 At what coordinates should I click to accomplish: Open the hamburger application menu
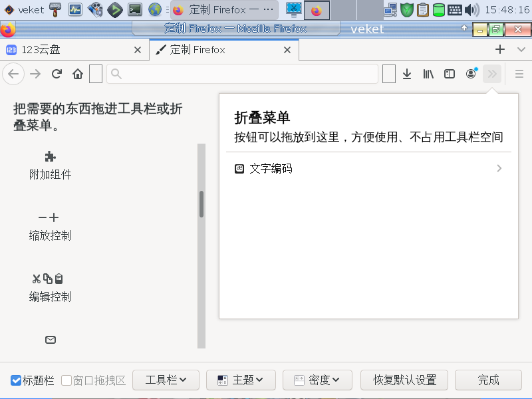[x=519, y=74]
